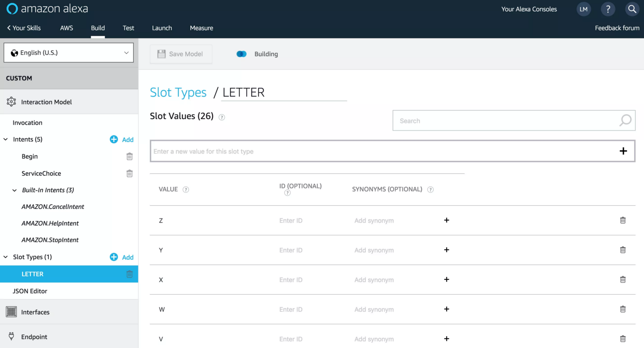The image size is (644, 348).
Task: Click the help question mark icon in header
Action: pos(608,9)
